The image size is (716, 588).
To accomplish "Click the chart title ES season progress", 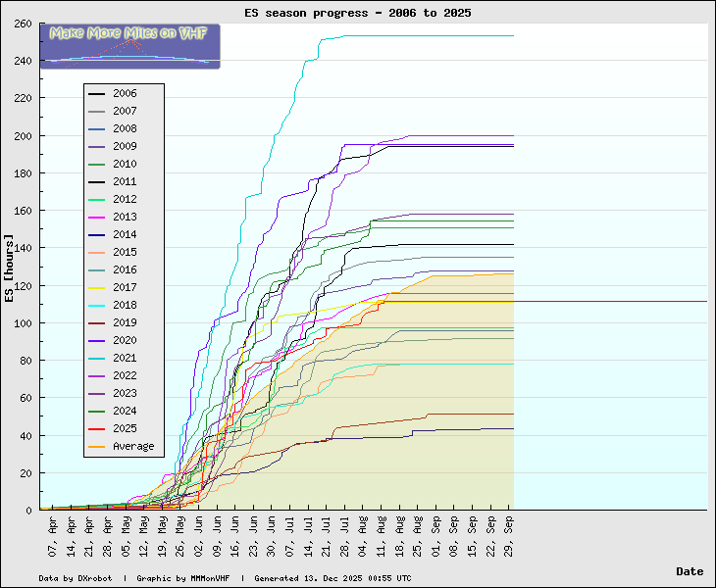I will [x=357, y=13].
